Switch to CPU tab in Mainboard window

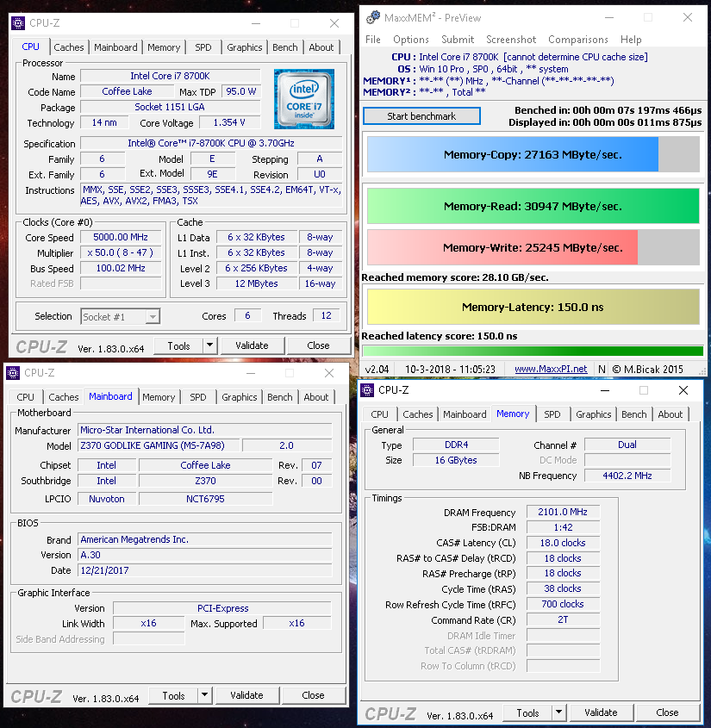click(x=26, y=397)
